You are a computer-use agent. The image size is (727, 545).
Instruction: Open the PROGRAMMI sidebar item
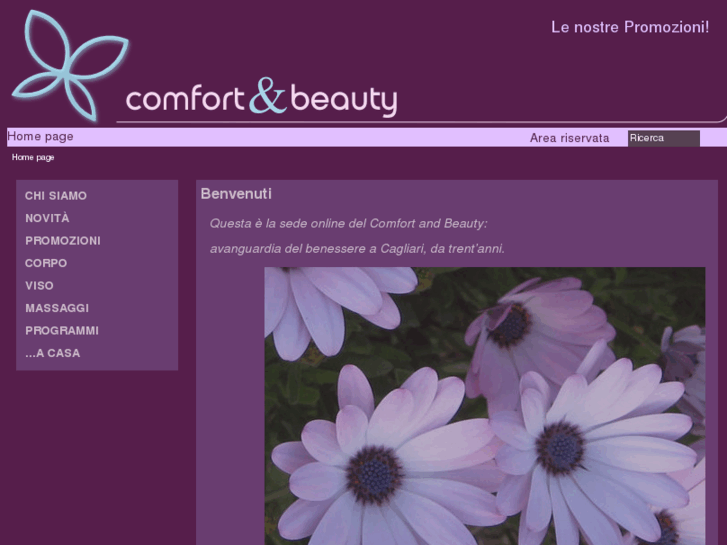point(62,331)
